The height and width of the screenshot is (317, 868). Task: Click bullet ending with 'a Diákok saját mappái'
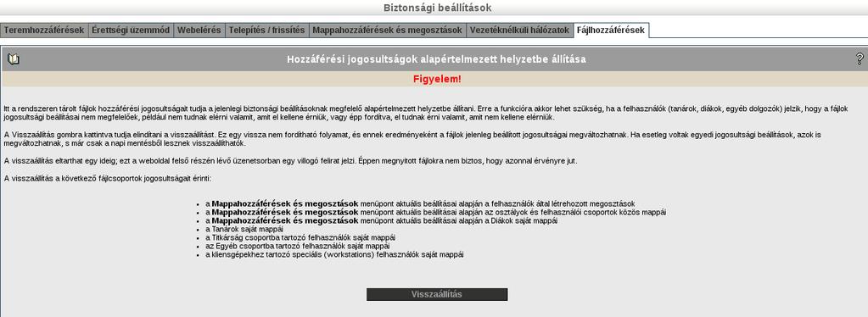point(382,220)
